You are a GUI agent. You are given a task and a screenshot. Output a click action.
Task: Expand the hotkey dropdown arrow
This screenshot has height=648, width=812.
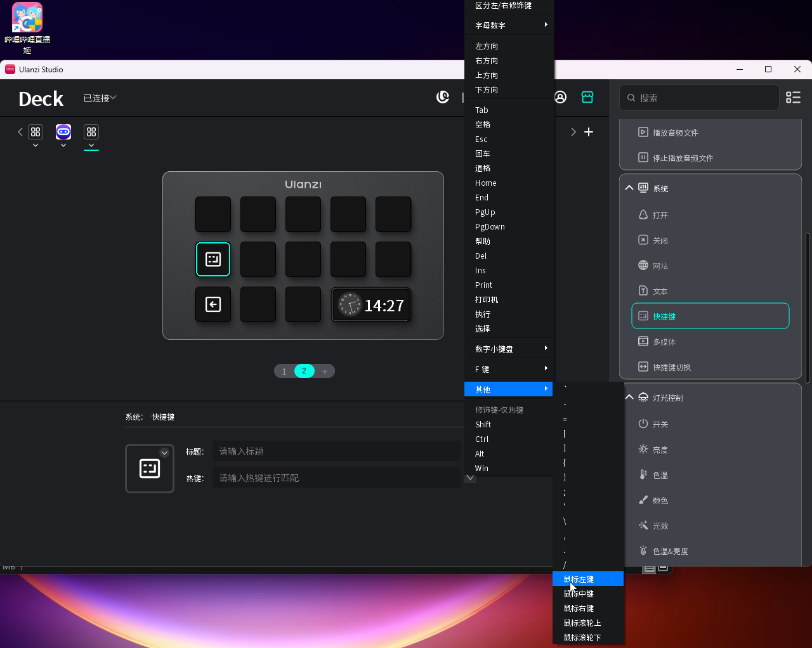pyautogui.click(x=470, y=478)
